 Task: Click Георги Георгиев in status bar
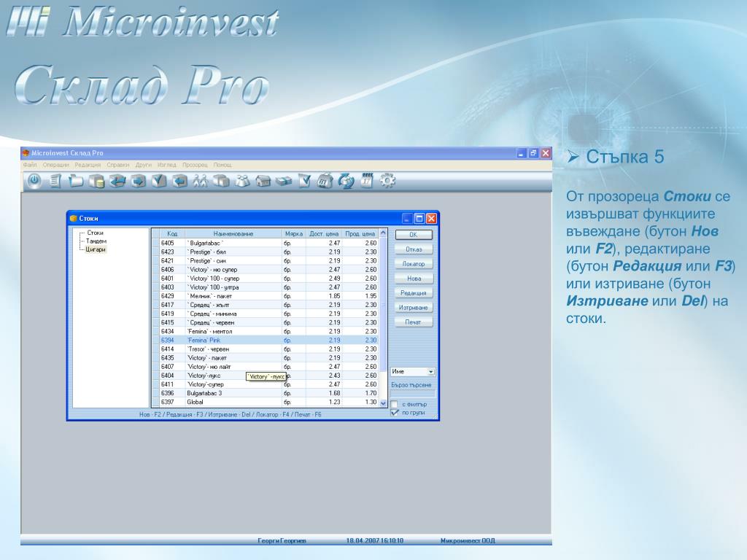point(282,540)
